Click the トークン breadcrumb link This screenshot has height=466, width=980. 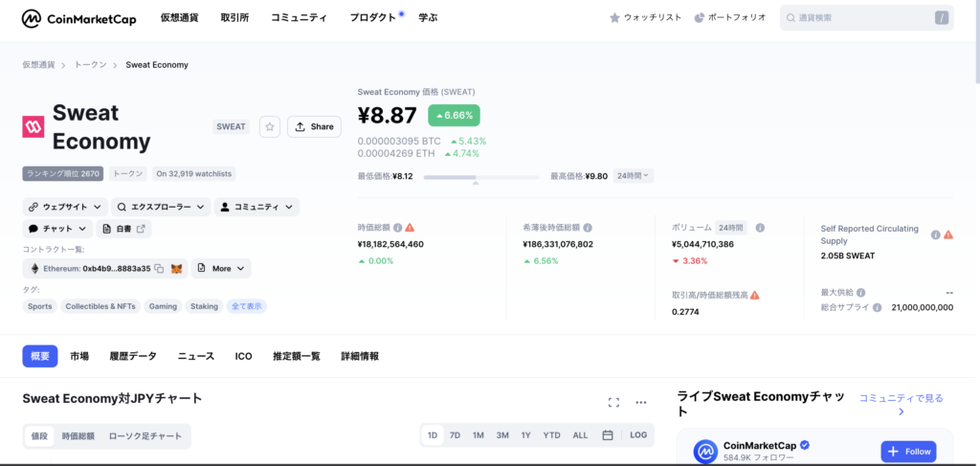click(x=91, y=64)
